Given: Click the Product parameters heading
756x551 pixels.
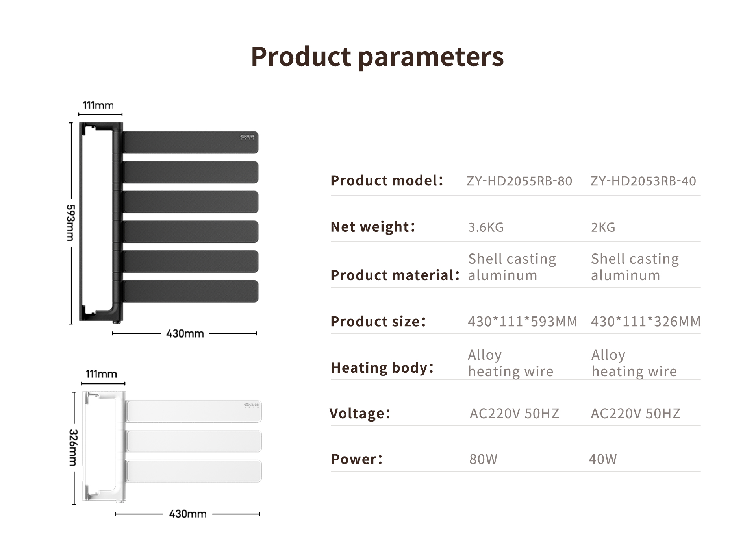Looking at the screenshot, I should click(377, 56).
